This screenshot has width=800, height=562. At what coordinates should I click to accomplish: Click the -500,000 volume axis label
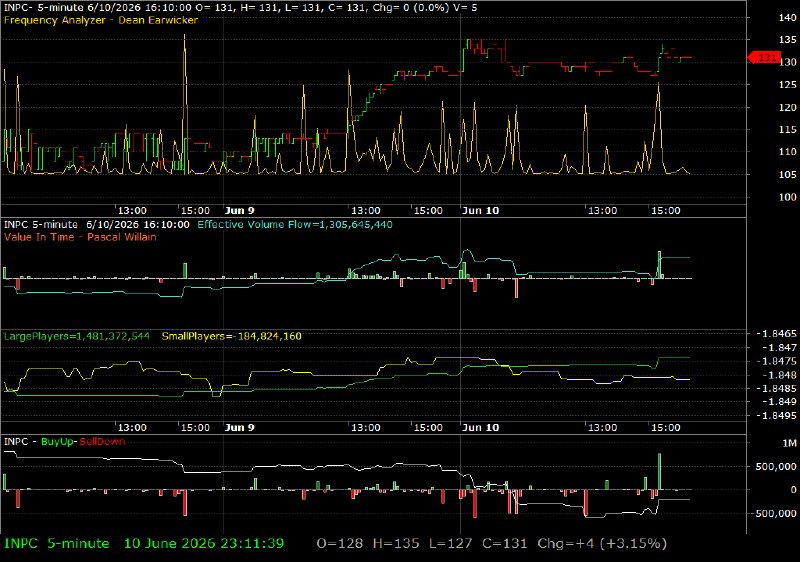tap(773, 513)
